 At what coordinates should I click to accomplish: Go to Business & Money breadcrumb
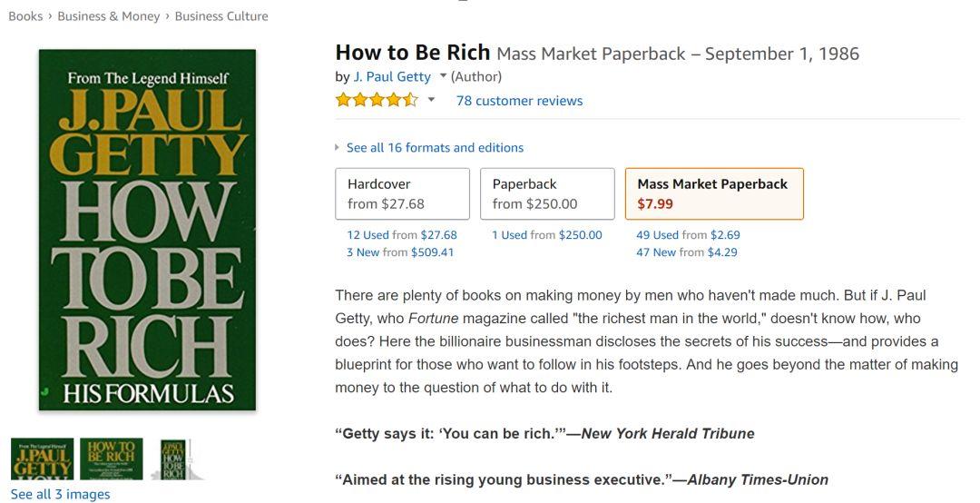pos(108,16)
